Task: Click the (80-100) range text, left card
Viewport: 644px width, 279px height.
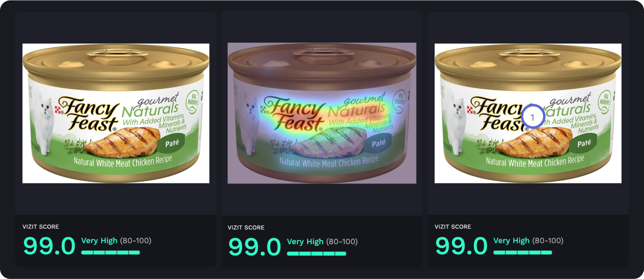Action: pyautogui.click(x=136, y=241)
